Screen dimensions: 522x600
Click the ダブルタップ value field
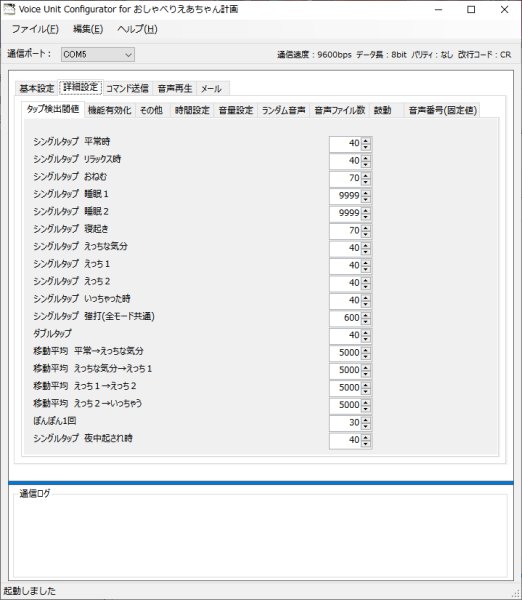pos(346,336)
